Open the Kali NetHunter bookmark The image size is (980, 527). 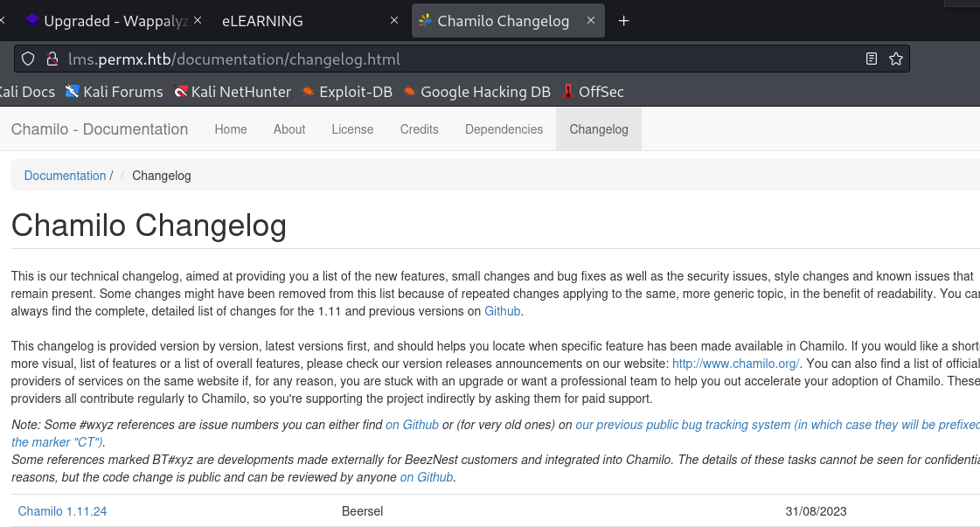pos(233,92)
